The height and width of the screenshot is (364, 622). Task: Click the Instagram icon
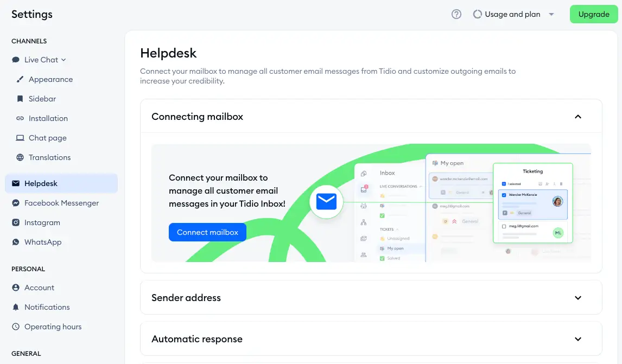click(16, 222)
